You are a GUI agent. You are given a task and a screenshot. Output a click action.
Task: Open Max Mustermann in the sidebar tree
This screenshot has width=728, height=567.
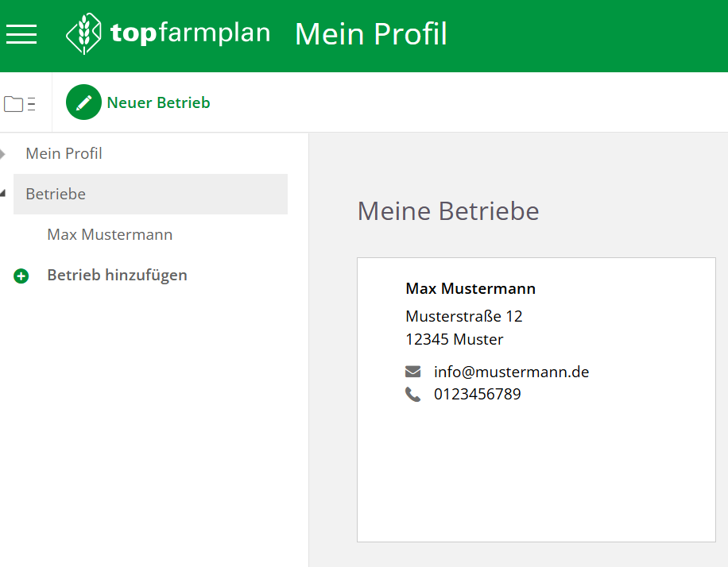110,235
